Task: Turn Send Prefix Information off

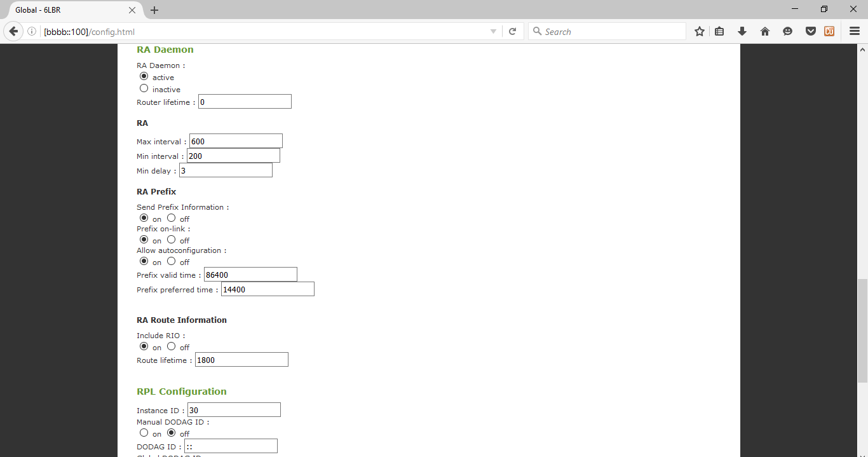Action: pyautogui.click(x=171, y=218)
